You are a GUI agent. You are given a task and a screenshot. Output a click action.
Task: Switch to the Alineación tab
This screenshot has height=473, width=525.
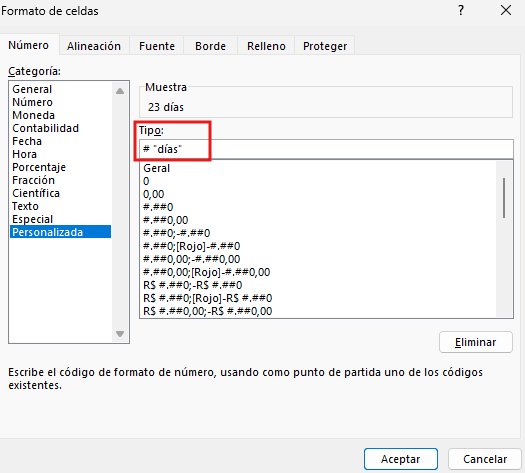tap(94, 46)
